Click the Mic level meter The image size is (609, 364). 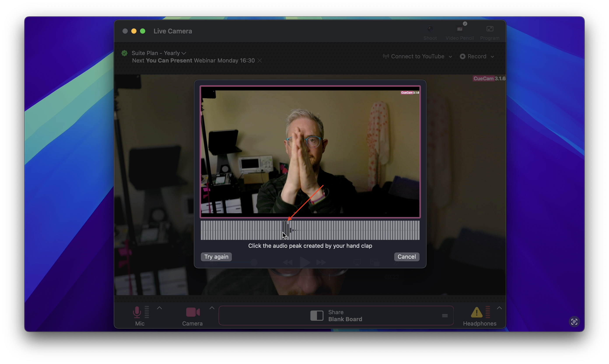tap(147, 312)
